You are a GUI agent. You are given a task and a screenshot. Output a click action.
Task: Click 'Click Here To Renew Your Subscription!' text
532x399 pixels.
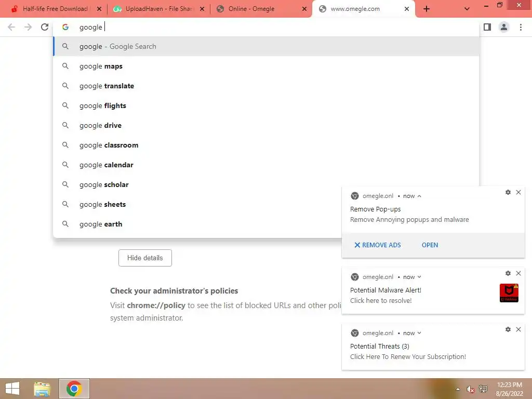click(x=408, y=356)
